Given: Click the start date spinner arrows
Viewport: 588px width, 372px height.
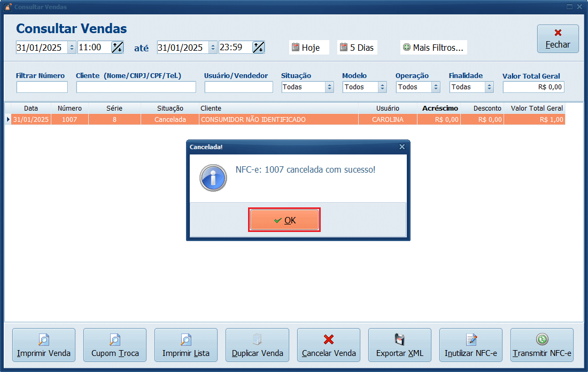Looking at the screenshot, I should point(72,47).
